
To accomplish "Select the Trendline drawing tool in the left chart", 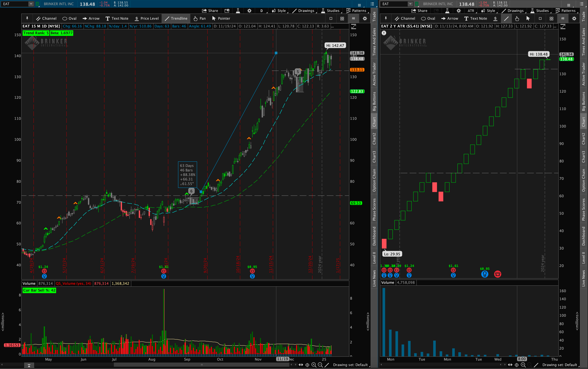I will (176, 18).
